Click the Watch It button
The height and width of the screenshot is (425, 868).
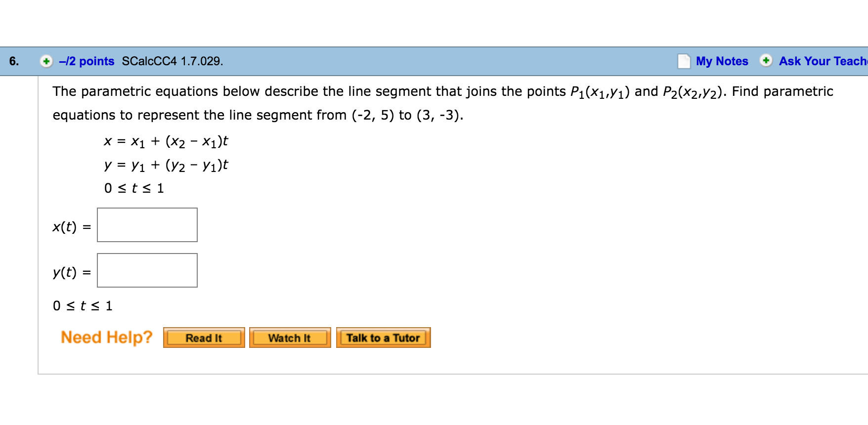tap(290, 338)
